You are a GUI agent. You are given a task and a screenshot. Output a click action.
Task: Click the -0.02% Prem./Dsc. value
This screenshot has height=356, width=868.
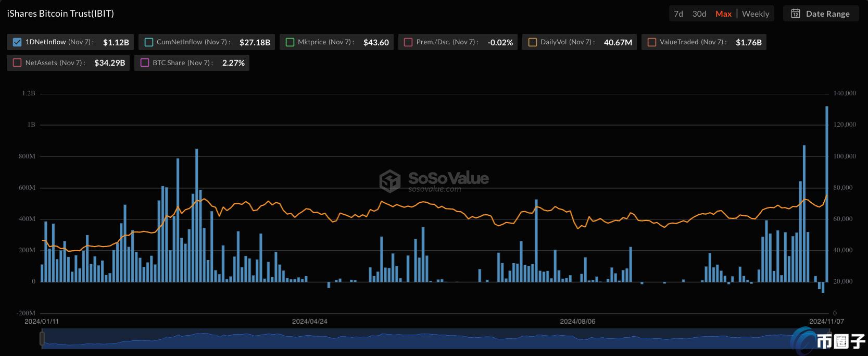[x=500, y=42]
